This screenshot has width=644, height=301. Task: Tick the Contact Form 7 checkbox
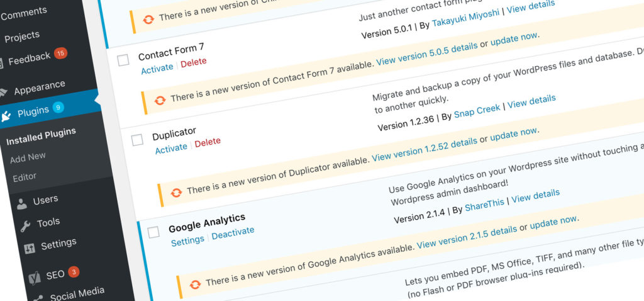pos(123,60)
